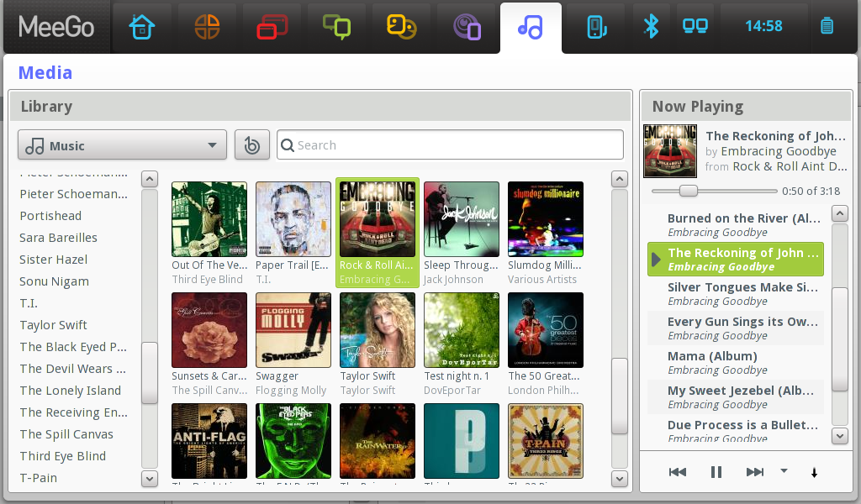Open Paper Trail album cover

pyautogui.click(x=293, y=219)
